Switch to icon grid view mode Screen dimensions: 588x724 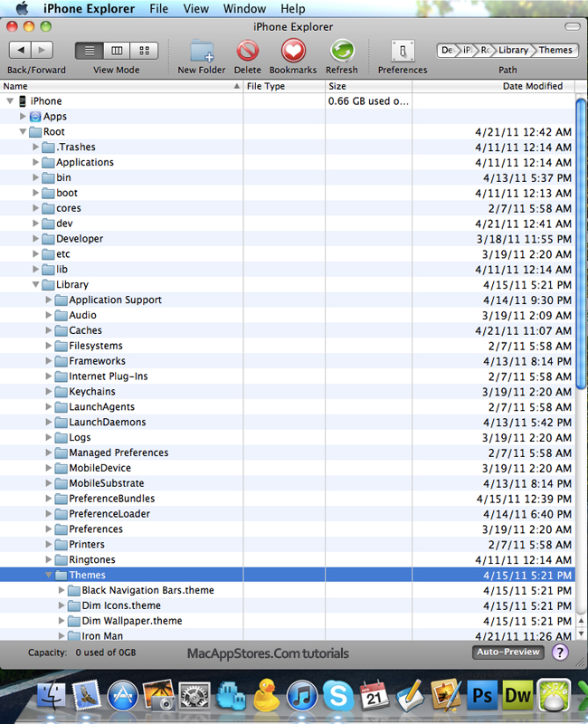coord(144,51)
